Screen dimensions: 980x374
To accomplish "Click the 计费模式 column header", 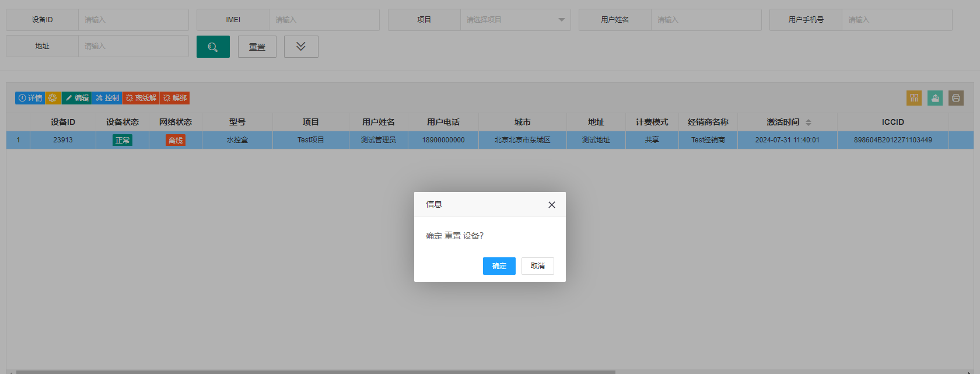I will tap(652, 122).
